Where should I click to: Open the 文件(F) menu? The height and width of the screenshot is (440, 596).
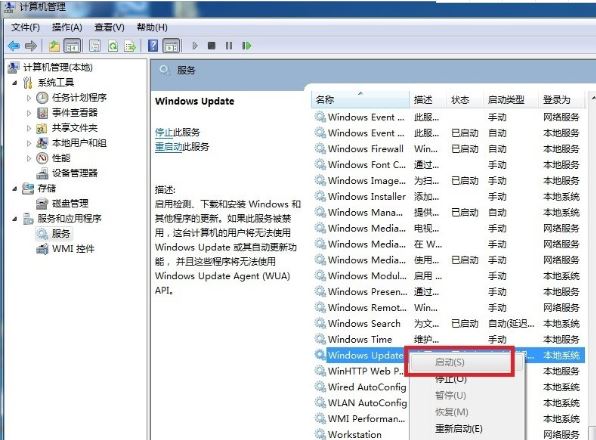pyautogui.click(x=25, y=27)
